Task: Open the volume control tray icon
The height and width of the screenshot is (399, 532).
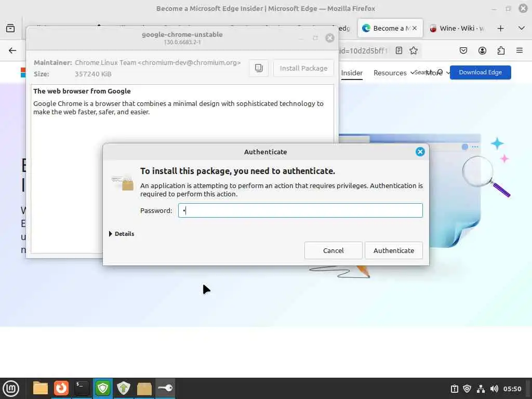Action: coord(494,389)
